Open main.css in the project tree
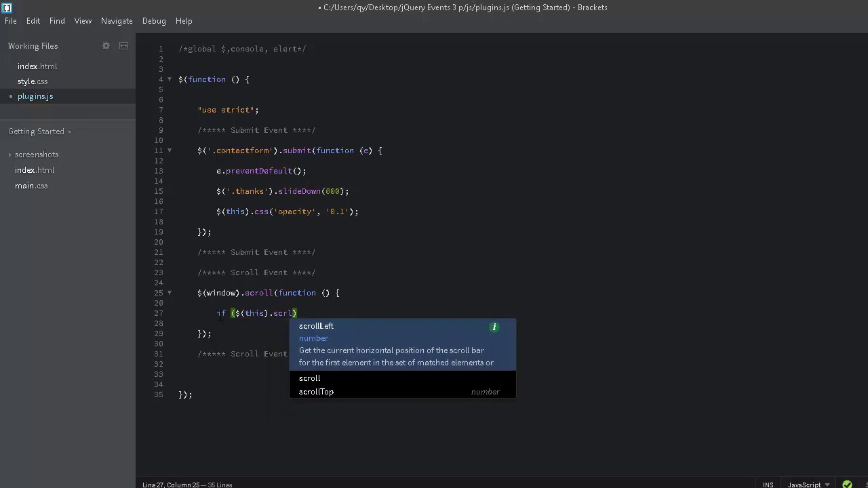Viewport: 868px width, 488px height. tap(31, 186)
